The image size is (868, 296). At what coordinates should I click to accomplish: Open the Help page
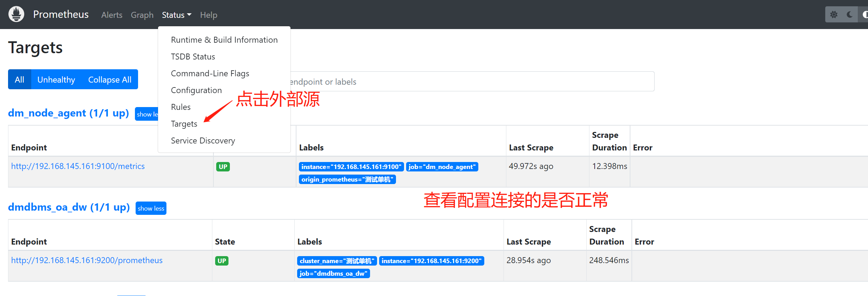pos(209,15)
